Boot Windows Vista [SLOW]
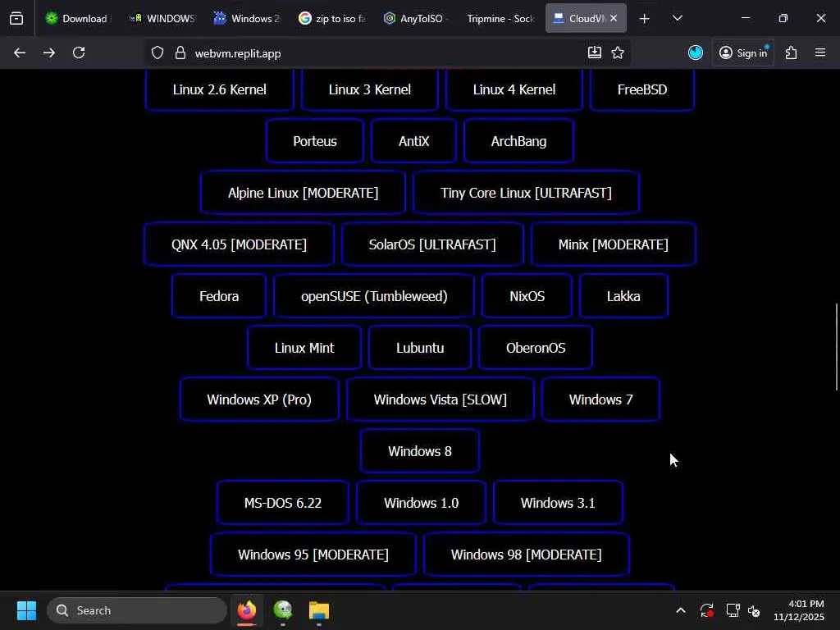The height and width of the screenshot is (630, 840). point(441,399)
